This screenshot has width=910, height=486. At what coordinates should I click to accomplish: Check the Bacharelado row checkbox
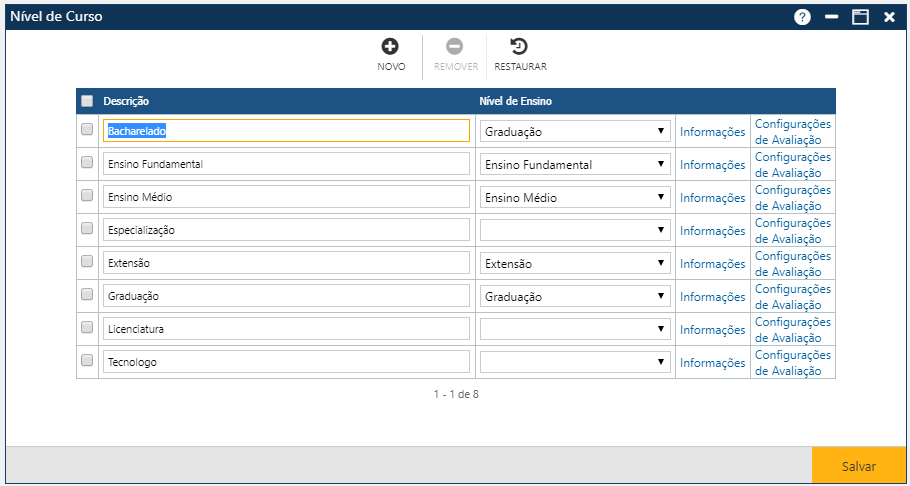coord(87,130)
